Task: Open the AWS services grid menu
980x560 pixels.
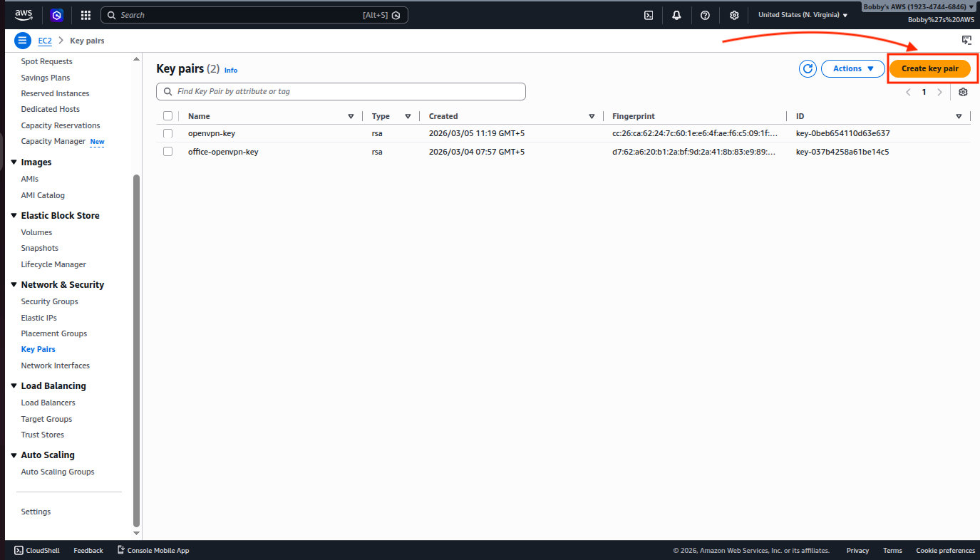Action: [x=86, y=15]
